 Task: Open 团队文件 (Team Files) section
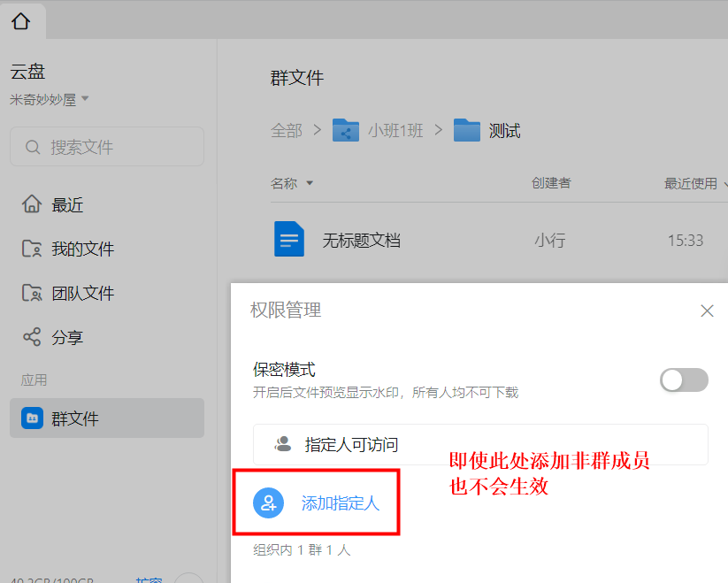coord(82,294)
